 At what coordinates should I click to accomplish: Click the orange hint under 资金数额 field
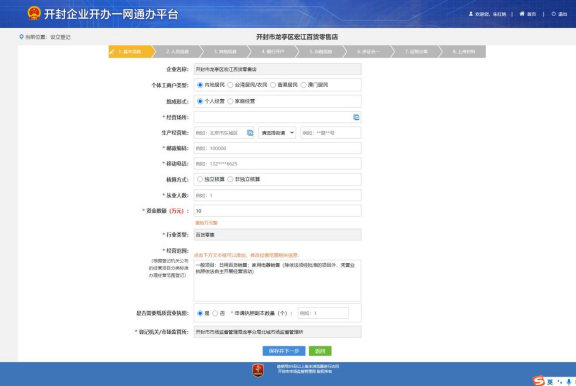point(206,223)
